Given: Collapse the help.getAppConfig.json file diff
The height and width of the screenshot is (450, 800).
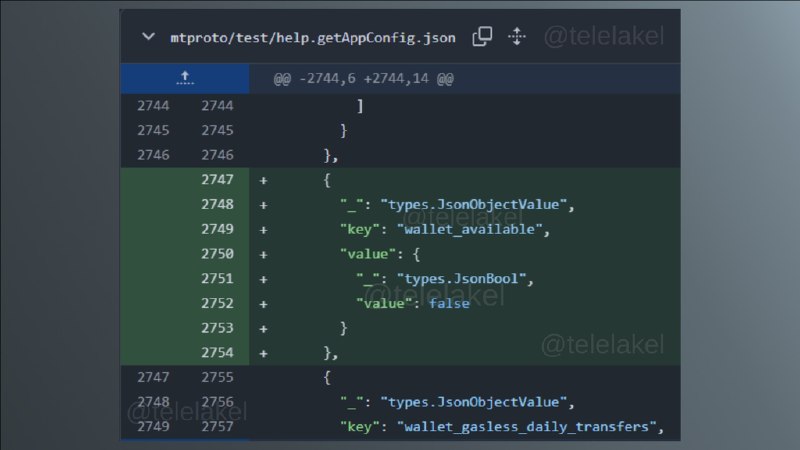Looking at the screenshot, I should point(148,37).
